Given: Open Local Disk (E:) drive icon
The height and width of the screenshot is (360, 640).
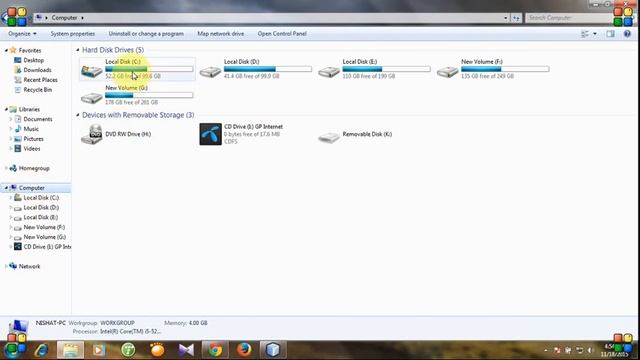Looking at the screenshot, I should tap(329, 72).
